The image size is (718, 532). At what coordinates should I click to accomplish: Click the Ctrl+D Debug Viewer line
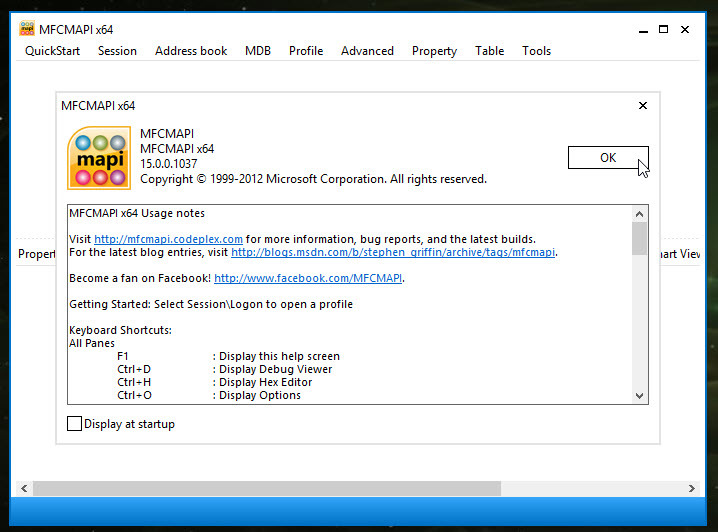[x=224, y=369]
